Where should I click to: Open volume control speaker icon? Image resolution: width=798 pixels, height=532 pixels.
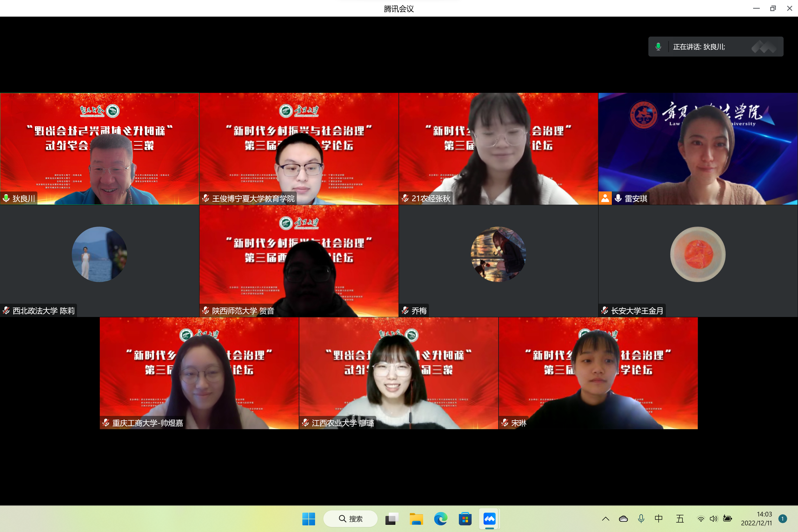(713, 518)
